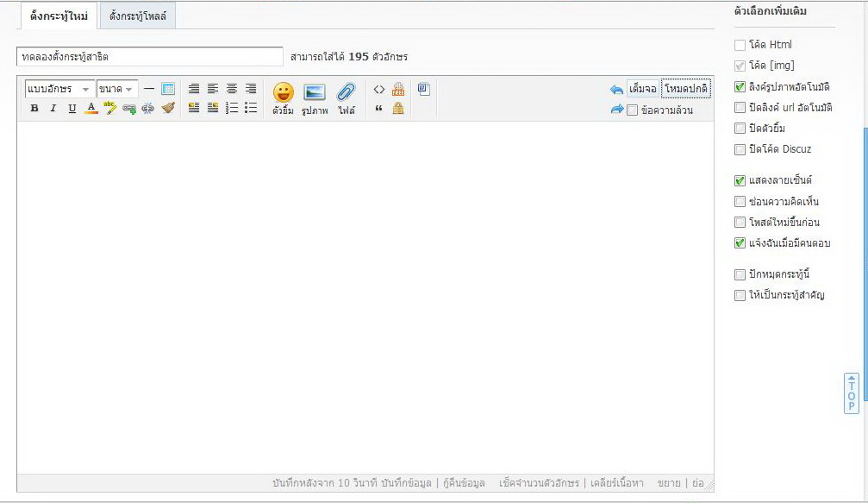This screenshot has height=503, width=868.
Task: Apply italic formatting
Action: click(53, 108)
